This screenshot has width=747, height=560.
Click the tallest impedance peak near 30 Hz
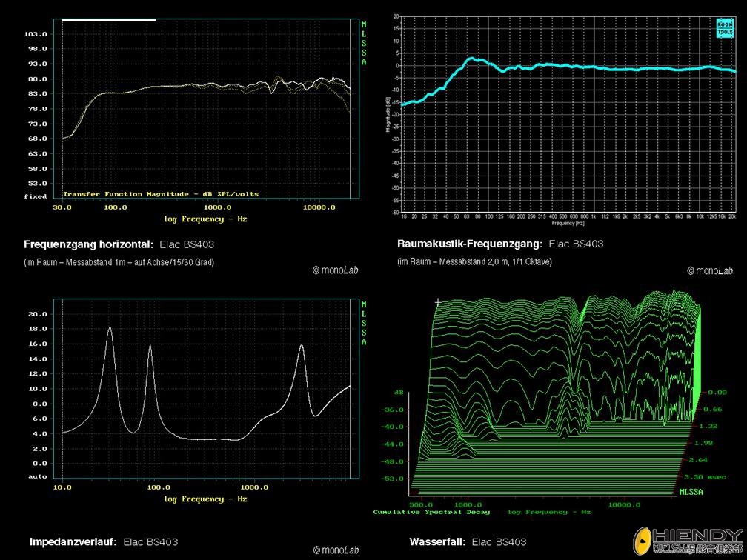[110, 327]
